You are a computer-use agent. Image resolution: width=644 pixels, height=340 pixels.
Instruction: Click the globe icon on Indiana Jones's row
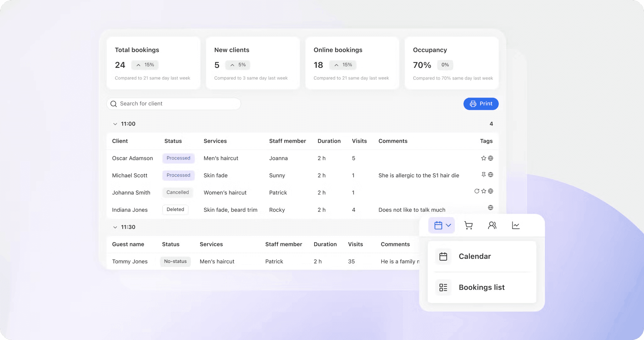point(491,208)
